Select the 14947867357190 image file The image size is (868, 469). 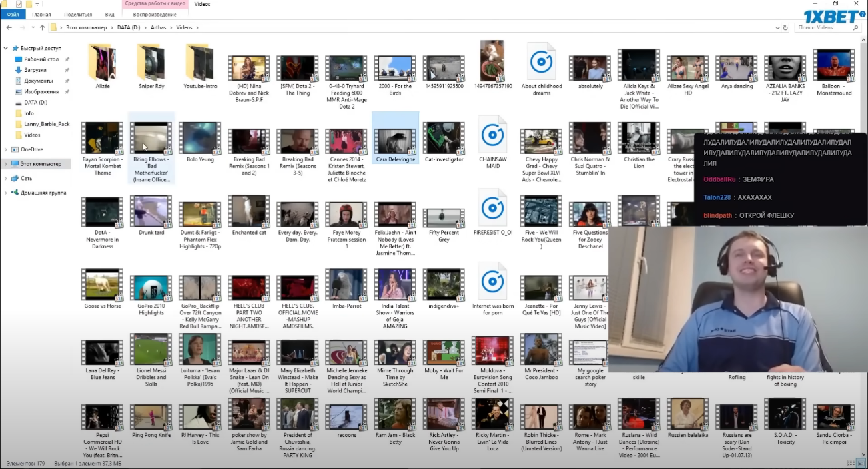click(493, 61)
